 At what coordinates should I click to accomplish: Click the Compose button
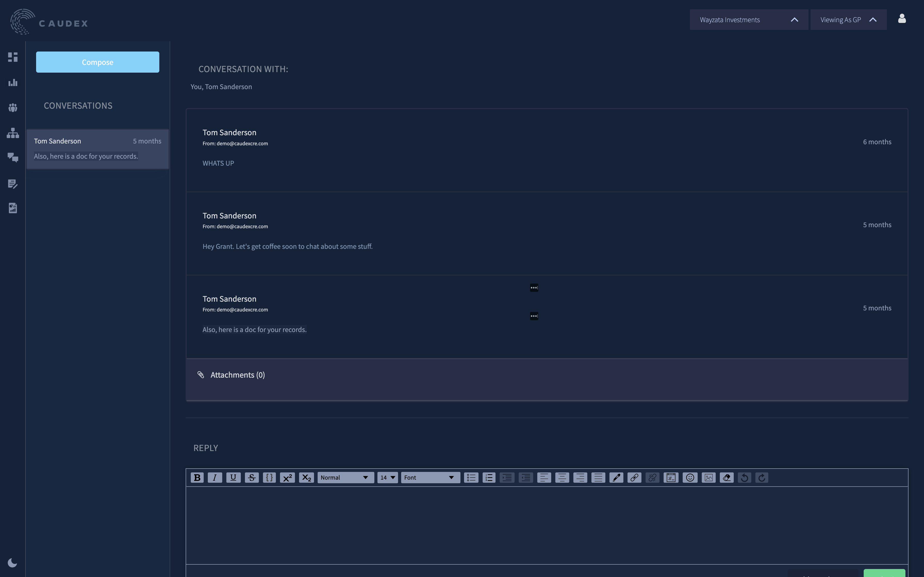(97, 62)
